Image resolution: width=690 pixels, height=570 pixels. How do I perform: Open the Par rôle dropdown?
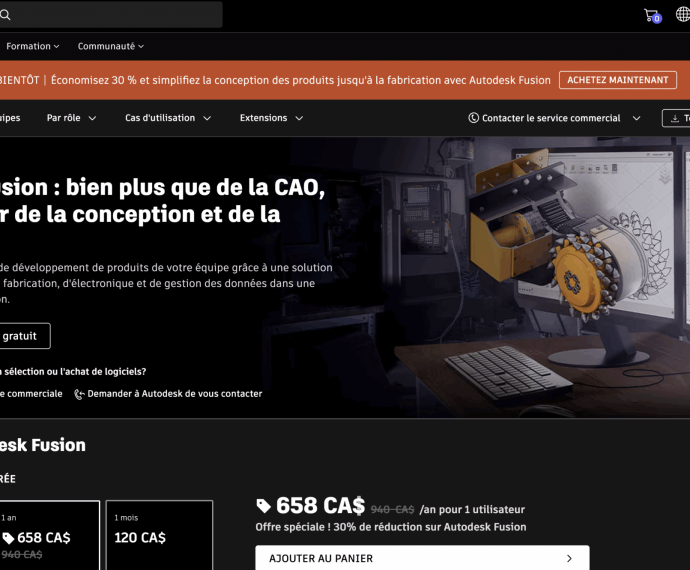(x=71, y=118)
